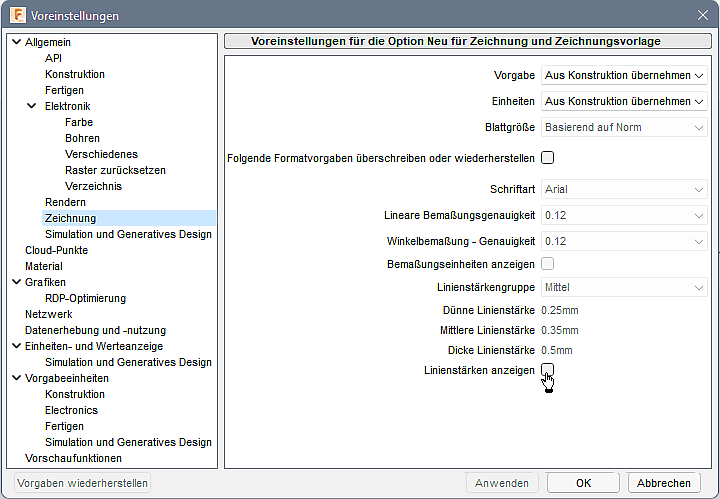
Task: Collapse the Einheiten- und Werteanzeige node
Action: click(x=14, y=346)
